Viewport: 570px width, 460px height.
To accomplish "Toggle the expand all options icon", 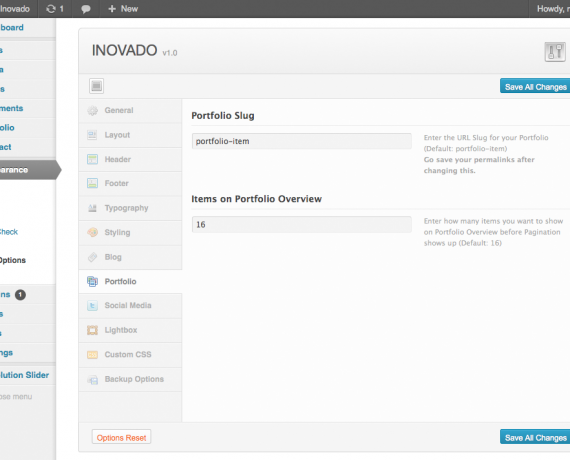I will pos(96,86).
